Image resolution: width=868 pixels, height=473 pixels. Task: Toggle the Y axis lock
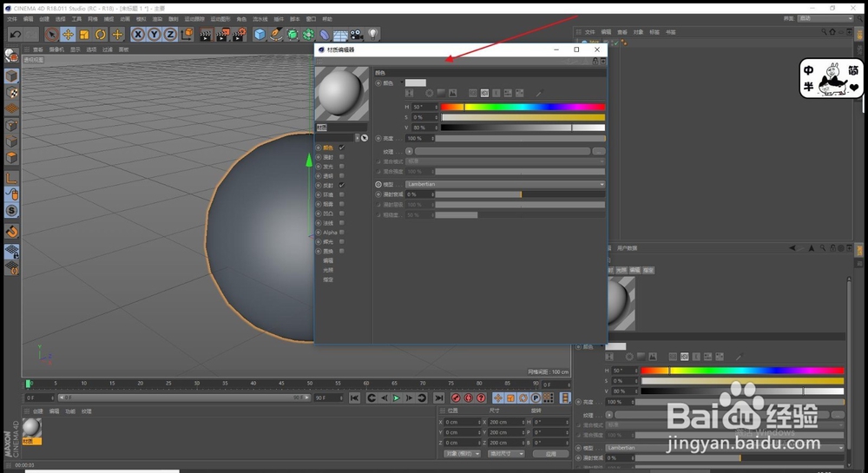coord(154,35)
